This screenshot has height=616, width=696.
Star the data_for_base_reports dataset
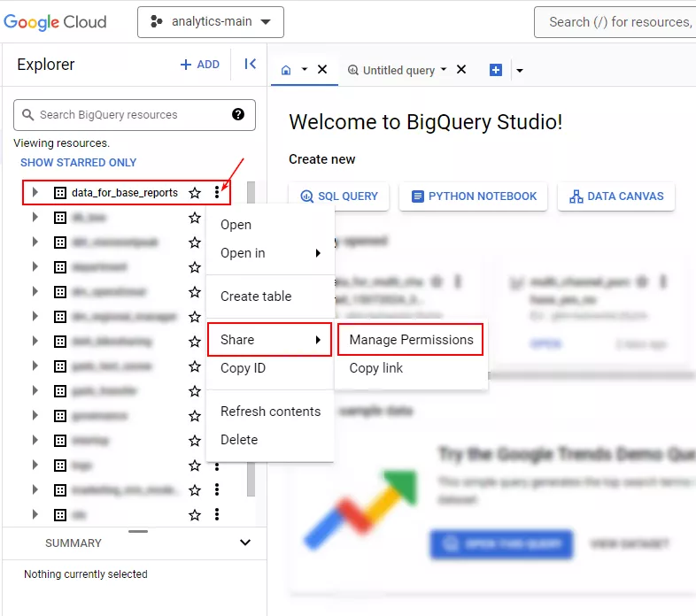pos(195,193)
